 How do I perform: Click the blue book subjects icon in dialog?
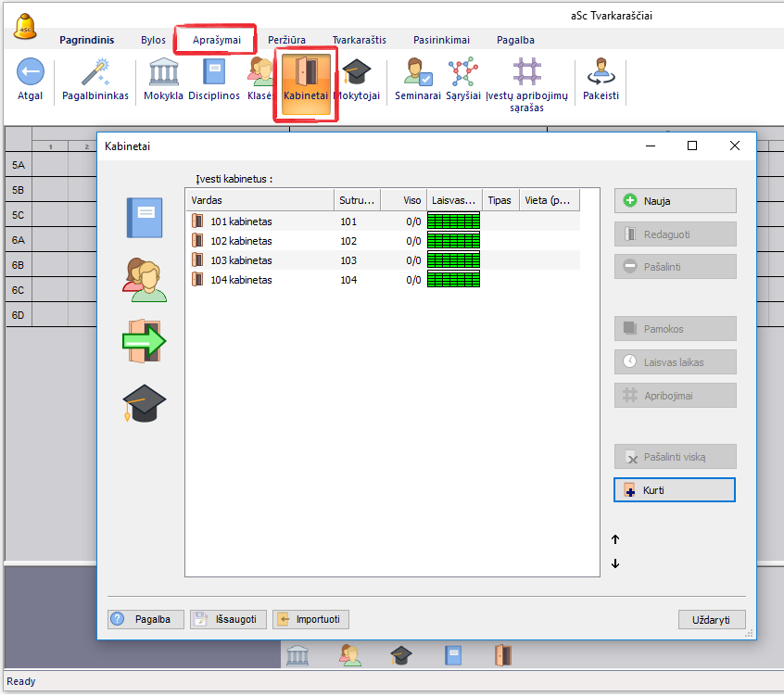[x=145, y=218]
